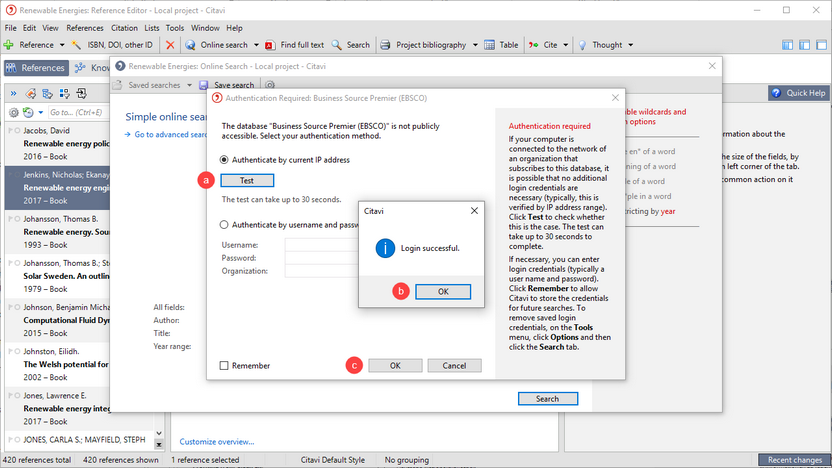Open the Citation menu
Viewport: 832px width, 468px height.
pyautogui.click(x=124, y=28)
